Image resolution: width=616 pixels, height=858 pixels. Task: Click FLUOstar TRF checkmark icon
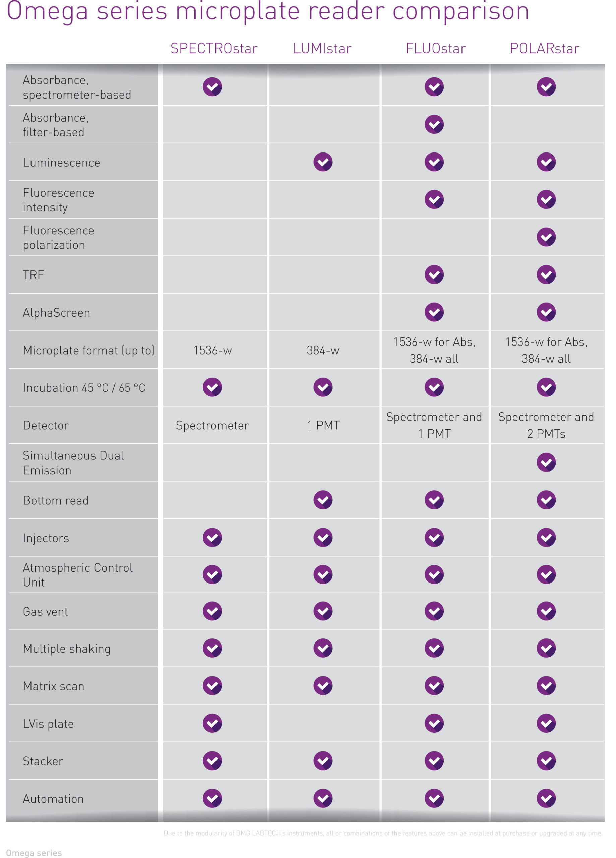[434, 274]
